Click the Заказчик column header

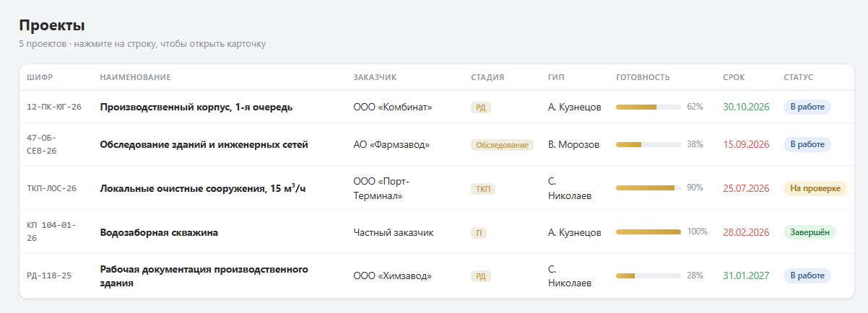click(375, 77)
